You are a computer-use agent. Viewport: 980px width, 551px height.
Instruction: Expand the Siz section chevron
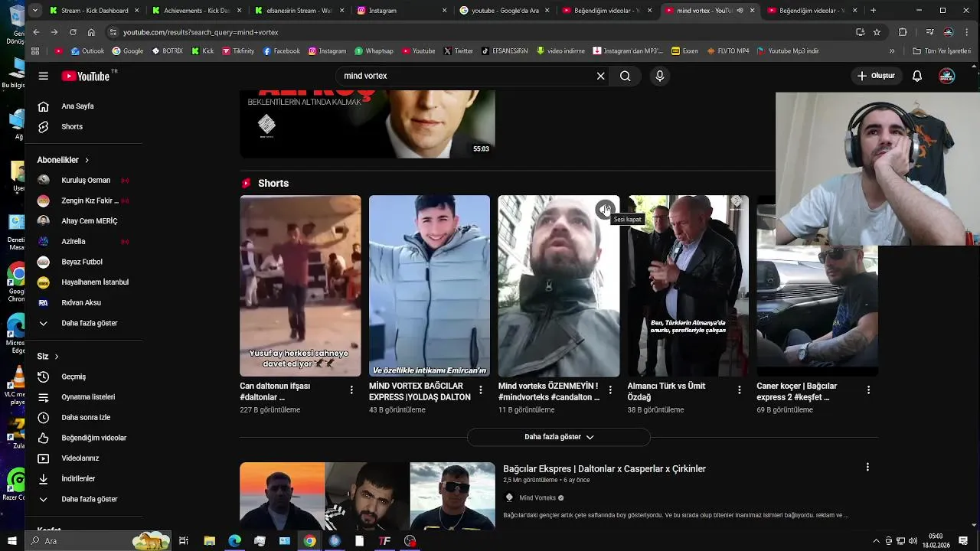tap(56, 357)
